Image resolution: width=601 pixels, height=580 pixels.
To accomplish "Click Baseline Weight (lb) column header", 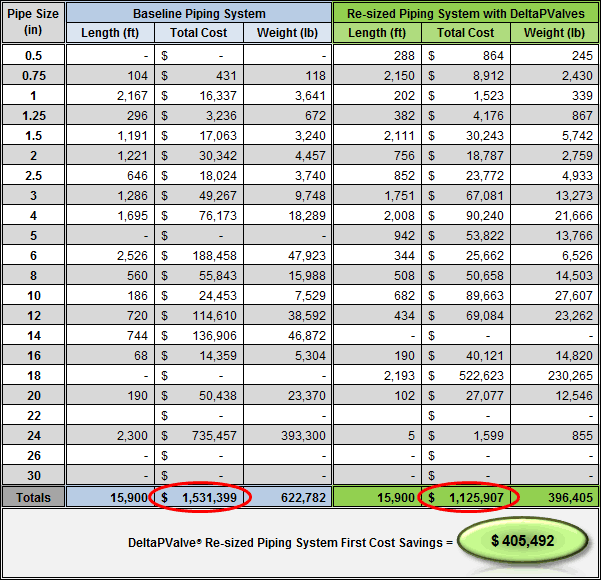I will pos(287,33).
